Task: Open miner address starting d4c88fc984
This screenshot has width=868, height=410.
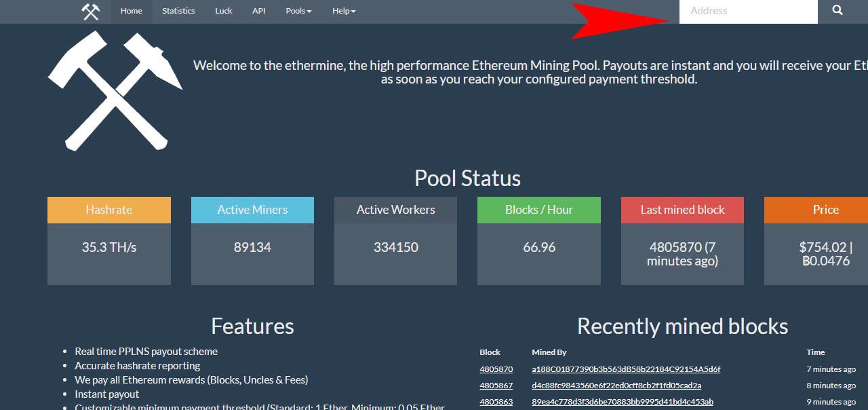Action: [x=616, y=386]
